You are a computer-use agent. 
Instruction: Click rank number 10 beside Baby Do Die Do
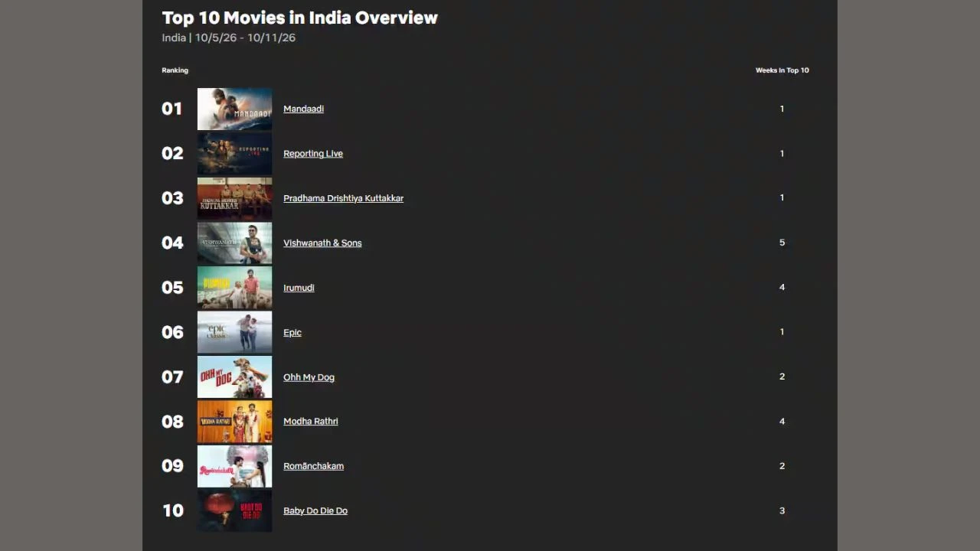tap(173, 511)
